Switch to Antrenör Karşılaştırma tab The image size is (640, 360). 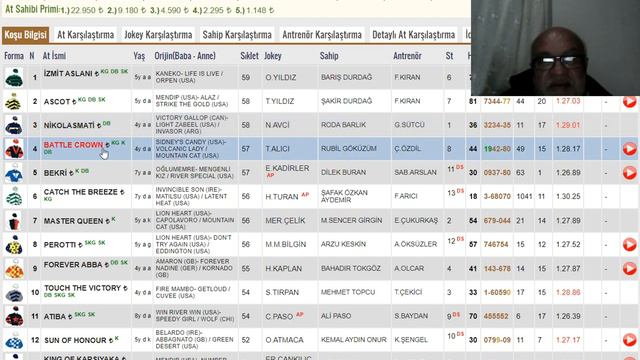pyautogui.click(x=322, y=35)
